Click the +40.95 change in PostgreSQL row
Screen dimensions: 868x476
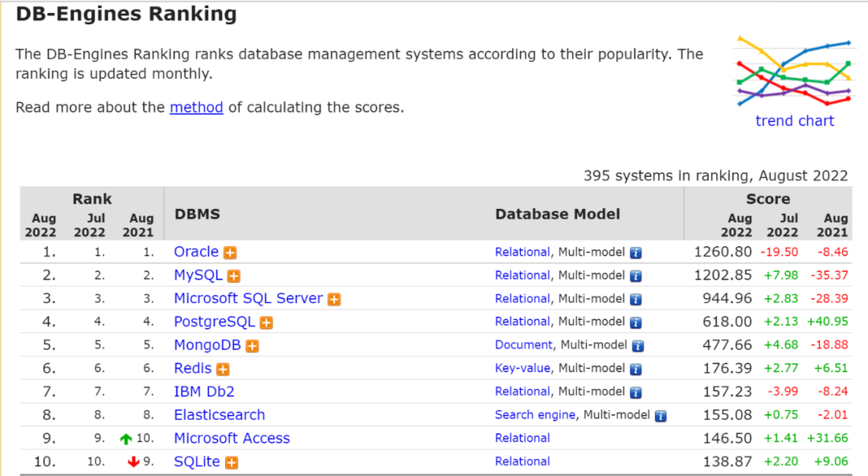[x=828, y=322]
